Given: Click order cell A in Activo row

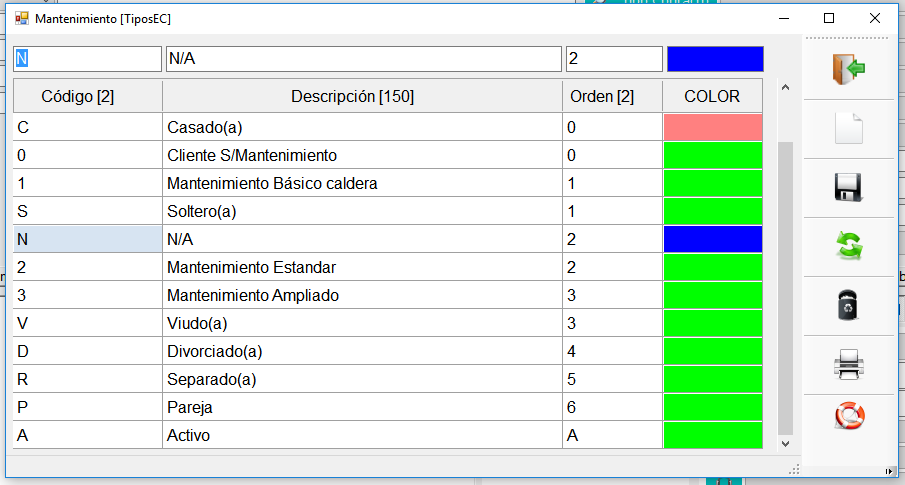Looking at the screenshot, I should point(612,435).
